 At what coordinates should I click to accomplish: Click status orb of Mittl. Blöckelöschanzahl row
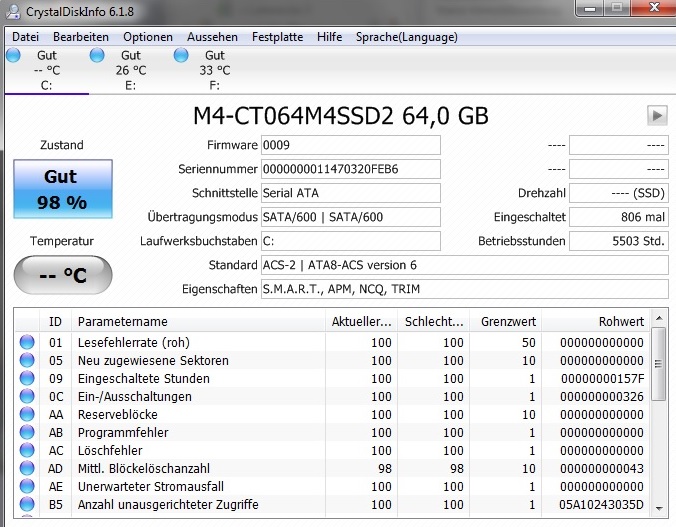click(x=27, y=468)
